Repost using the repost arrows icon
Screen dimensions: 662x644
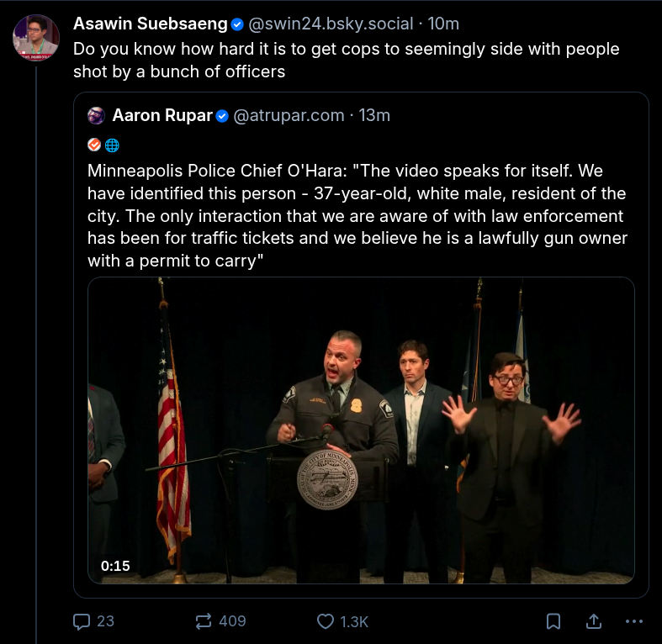tap(204, 621)
